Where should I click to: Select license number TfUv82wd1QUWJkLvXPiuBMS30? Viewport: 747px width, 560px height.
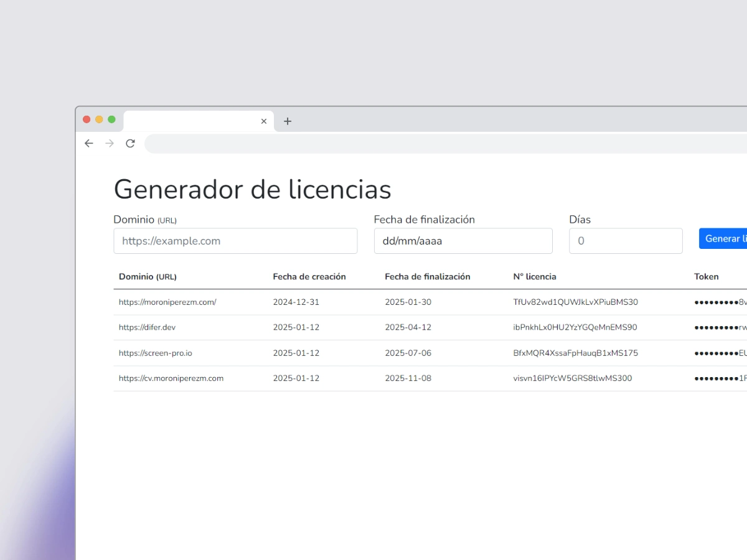pyautogui.click(x=575, y=302)
